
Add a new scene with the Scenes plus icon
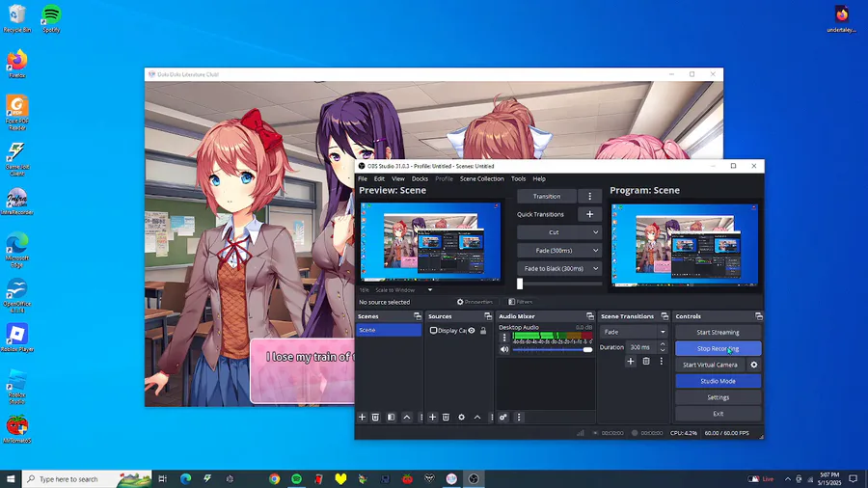362,418
